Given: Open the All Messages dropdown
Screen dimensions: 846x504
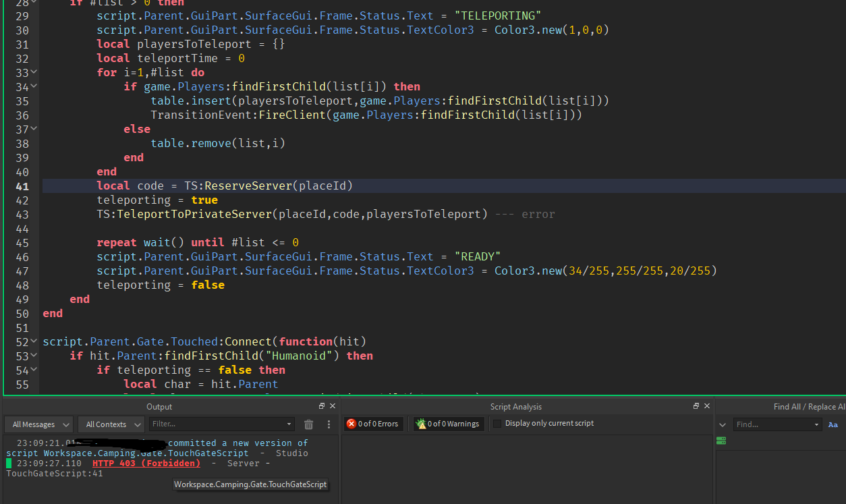Looking at the screenshot, I should [x=38, y=424].
